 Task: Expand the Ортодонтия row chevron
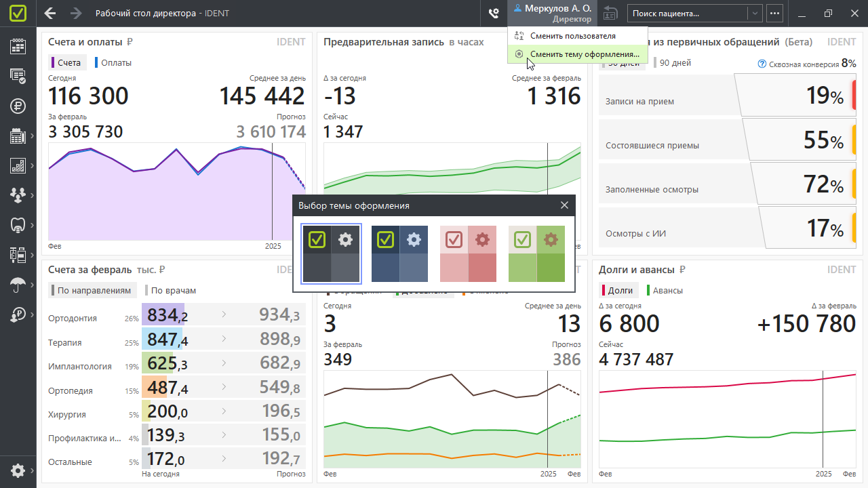pyautogui.click(x=224, y=314)
